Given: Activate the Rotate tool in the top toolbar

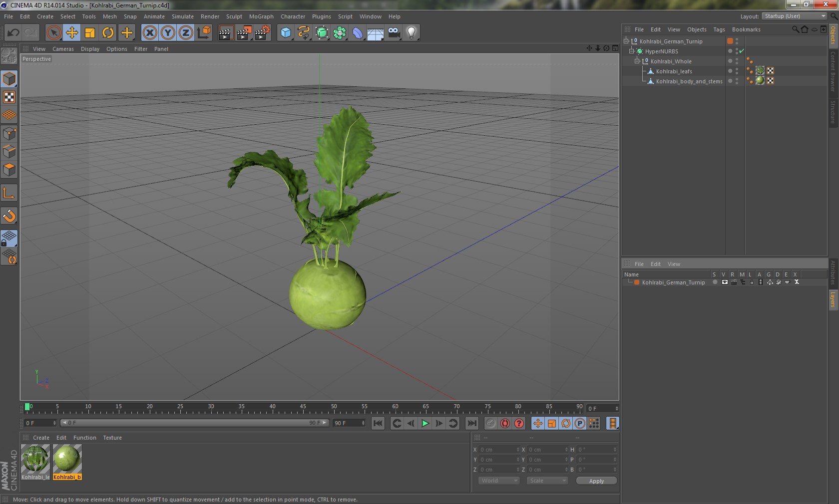Looking at the screenshot, I should pos(108,33).
